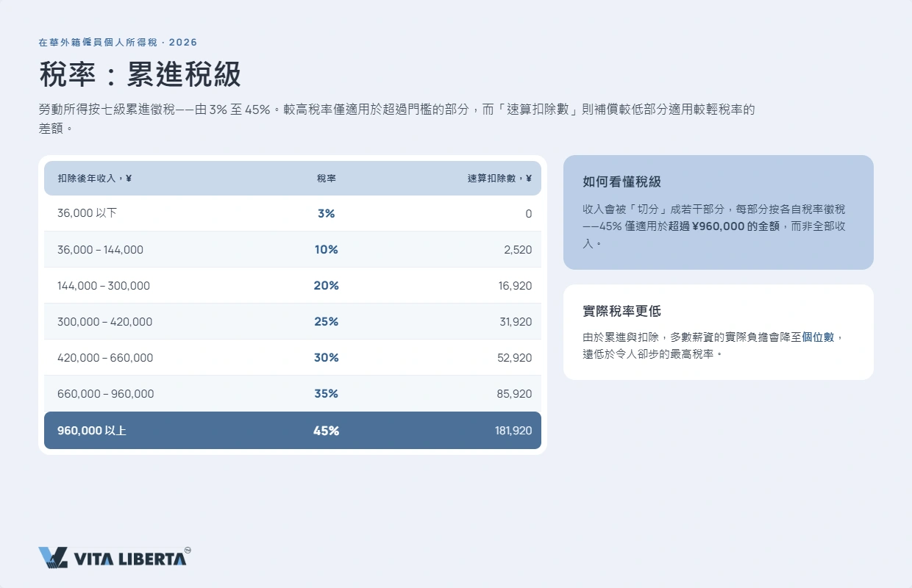This screenshot has width=912, height=588.
Task: Select the cell 144,000 – 300,000
Action: tap(104, 286)
